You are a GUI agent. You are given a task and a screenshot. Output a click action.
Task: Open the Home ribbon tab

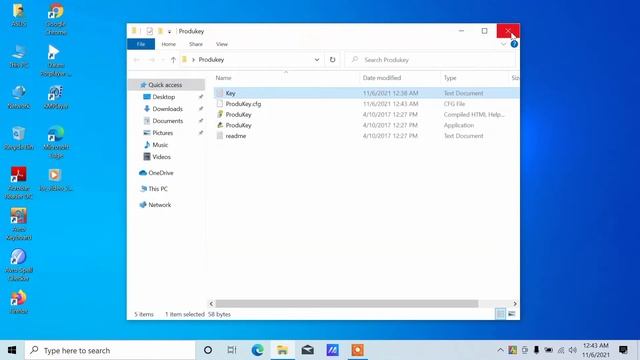click(169, 44)
